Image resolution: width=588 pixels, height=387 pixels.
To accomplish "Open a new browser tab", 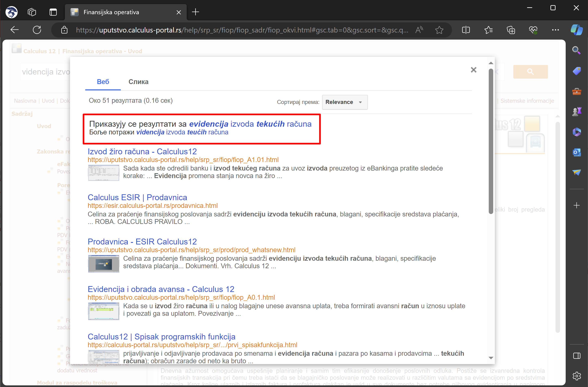I will click(195, 12).
